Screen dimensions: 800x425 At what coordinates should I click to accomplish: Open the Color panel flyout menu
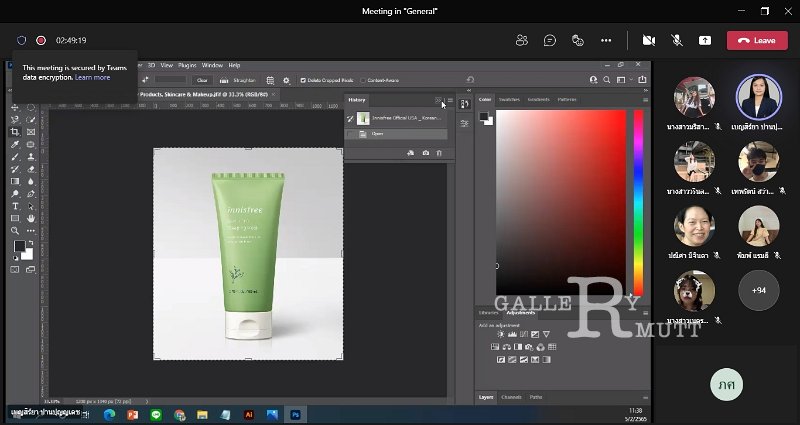645,100
